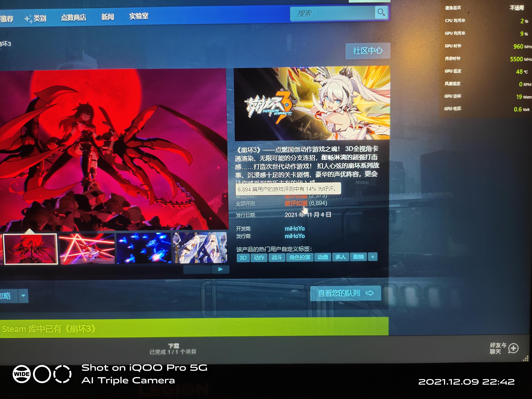Open the 点数商店 points shop tab
The height and width of the screenshot is (399, 532).
[73, 17]
